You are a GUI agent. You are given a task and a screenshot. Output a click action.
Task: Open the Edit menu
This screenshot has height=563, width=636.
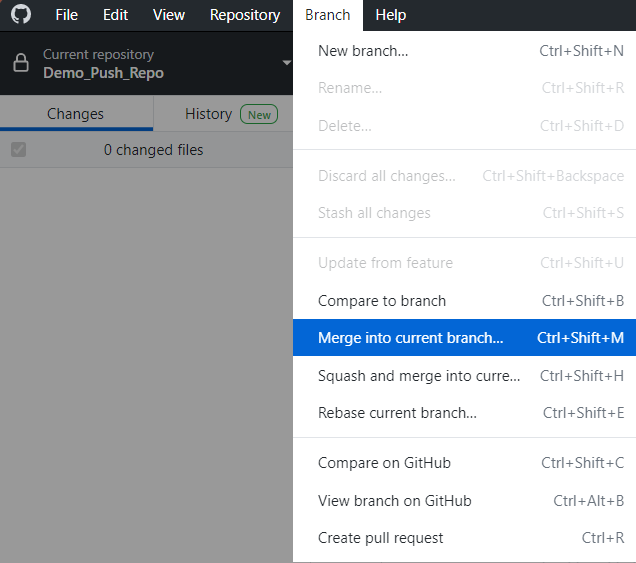115,15
